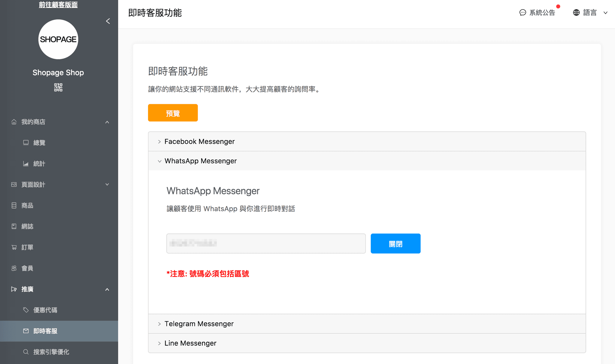Click the chat bubble announcement icon

point(523,13)
